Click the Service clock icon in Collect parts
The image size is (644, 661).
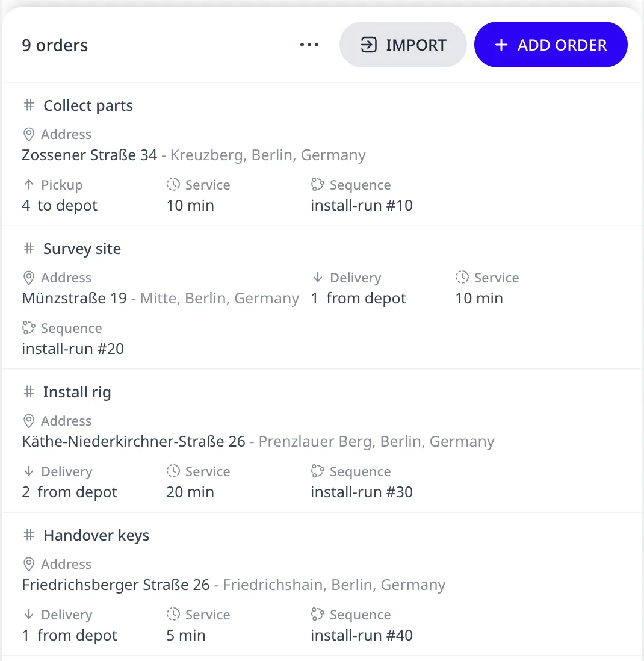173,185
